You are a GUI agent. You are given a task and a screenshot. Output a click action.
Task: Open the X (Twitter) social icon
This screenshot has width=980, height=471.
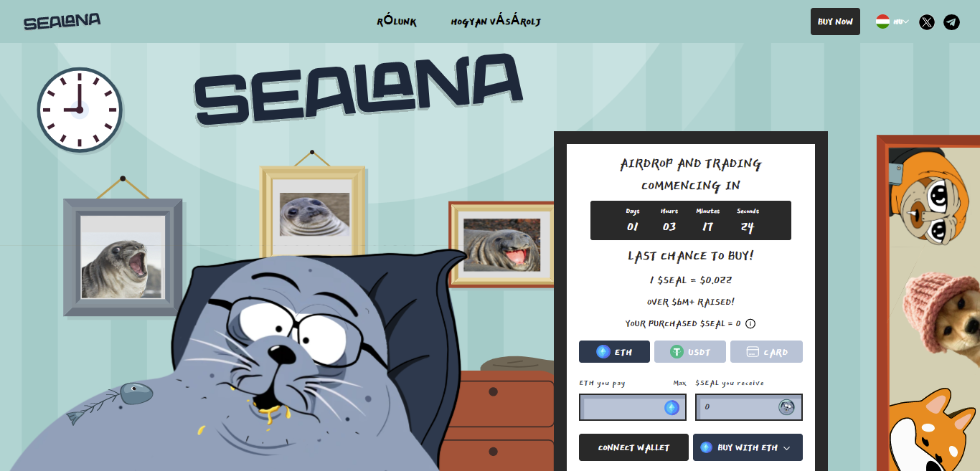tap(927, 22)
